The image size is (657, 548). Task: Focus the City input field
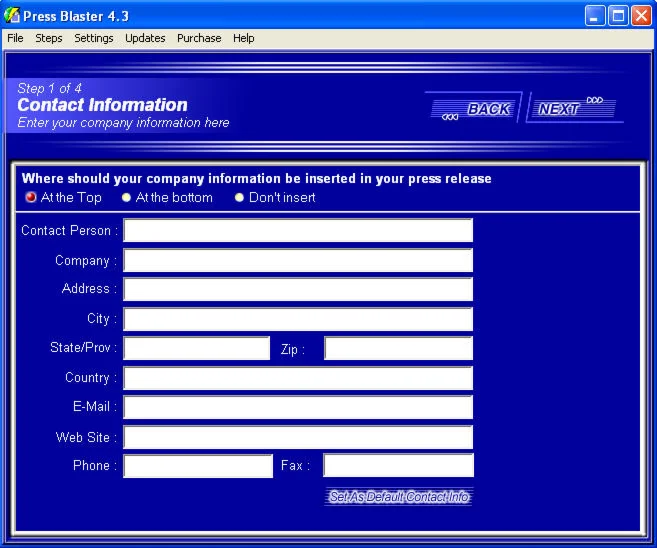pyautogui.click(x=298, y=319)
